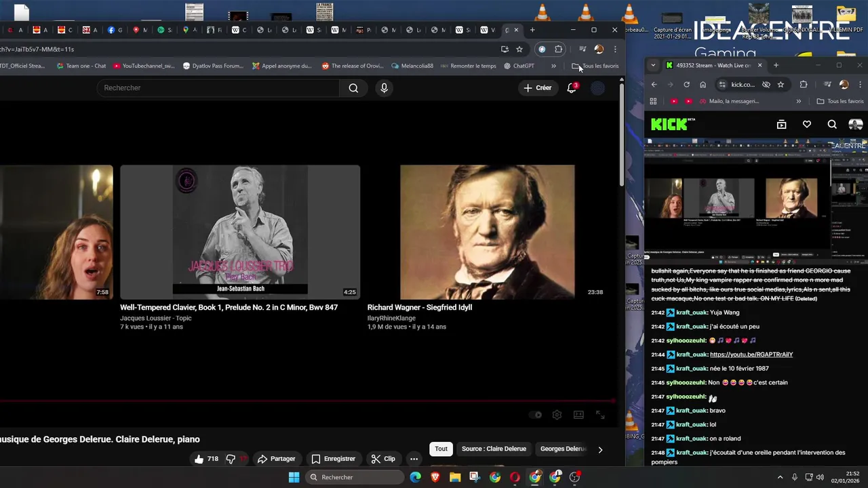Open YouTube notifications bell
The height and width of the screenshot is (488, 868).
click(x=572, y=88)
